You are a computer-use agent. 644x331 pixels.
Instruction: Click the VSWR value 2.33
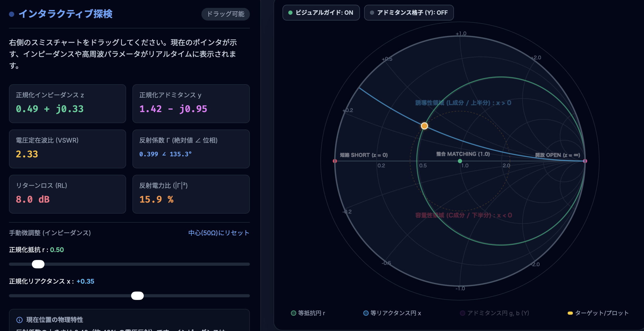pyautogui.click(x=27, y=154)
